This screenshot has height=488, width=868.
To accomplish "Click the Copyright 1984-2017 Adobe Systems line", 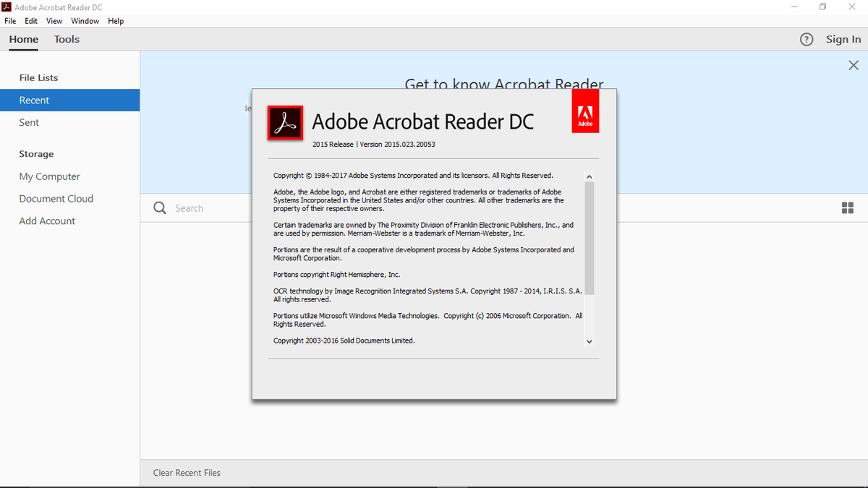I will click(413, 176).
